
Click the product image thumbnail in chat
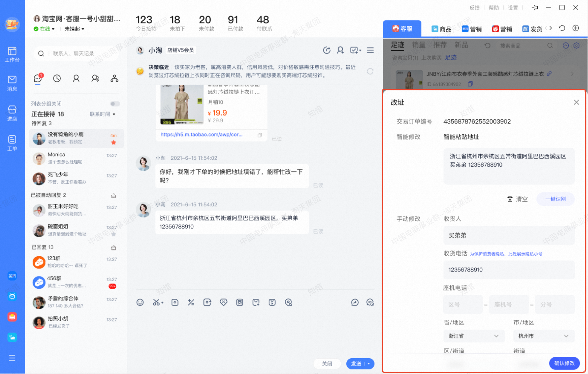pyautogui.click(x=182, y=105)
